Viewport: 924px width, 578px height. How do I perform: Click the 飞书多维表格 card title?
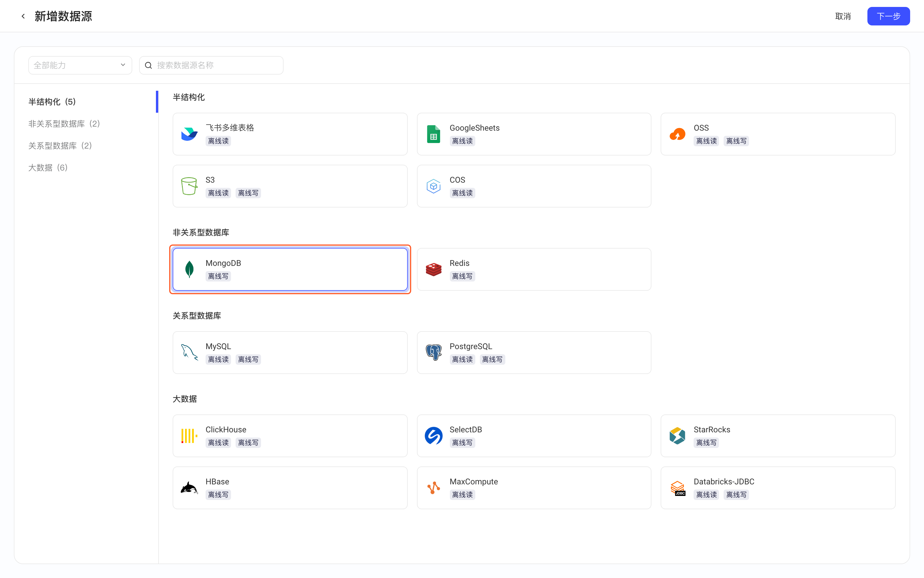(x=230, y=128)
